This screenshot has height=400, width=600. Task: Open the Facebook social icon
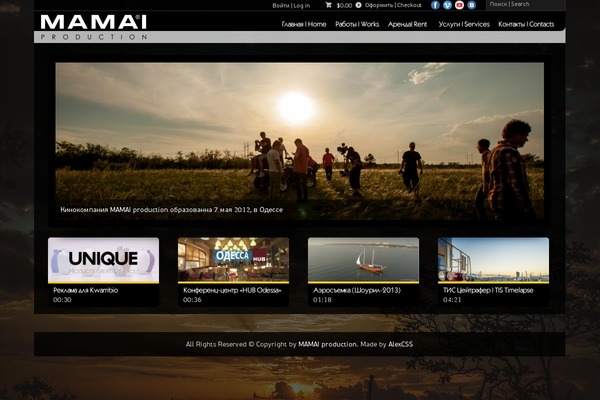(x=435, y=5)
